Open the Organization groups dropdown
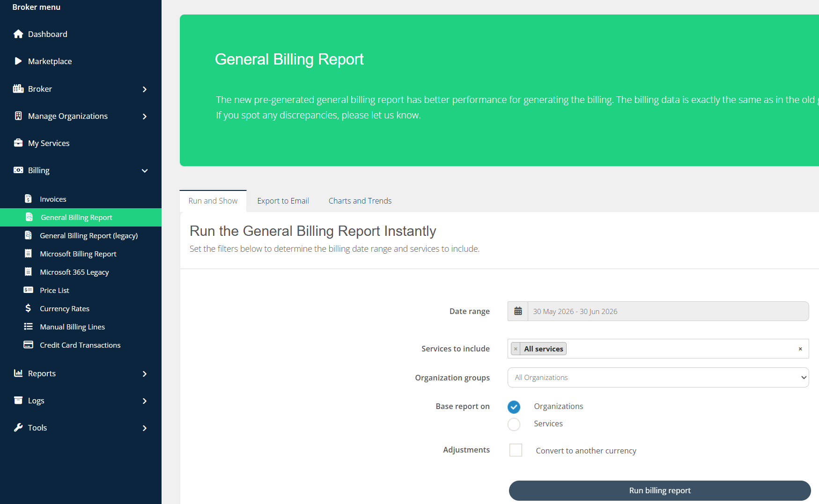 pyautogui.click(x=658, y=378)
